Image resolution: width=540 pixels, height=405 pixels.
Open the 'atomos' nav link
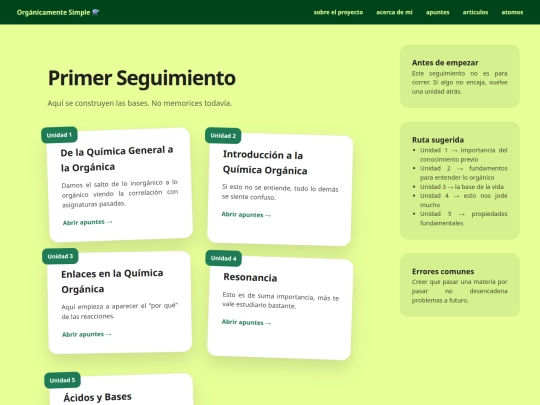click(x=512, y=12)
